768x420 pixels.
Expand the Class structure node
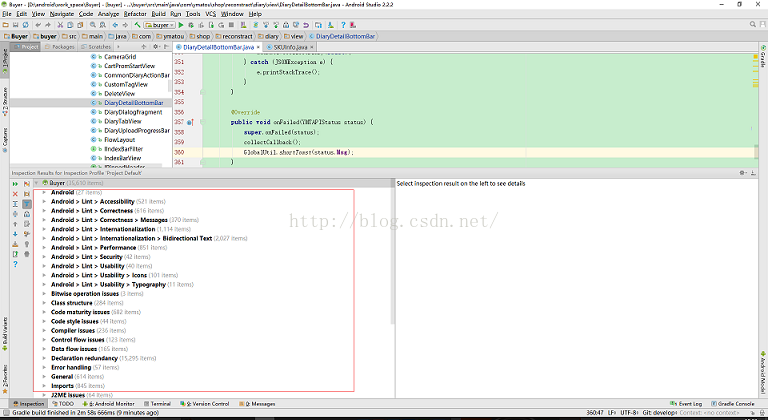44,303
